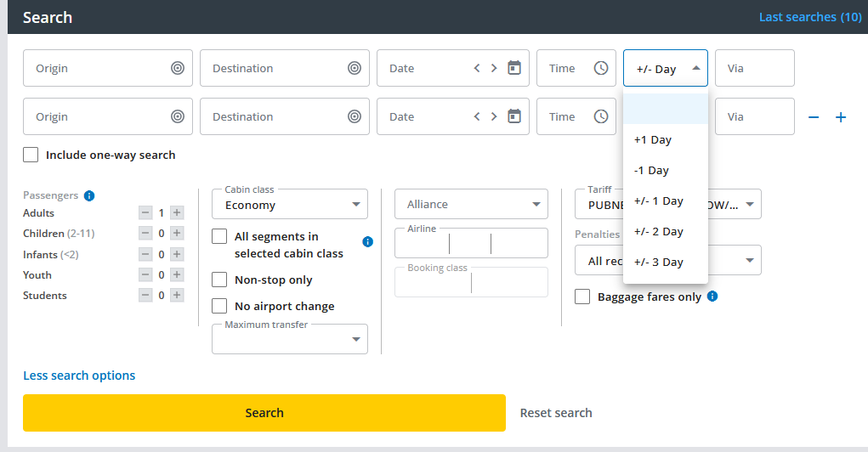868x452 pixels.
Task: Choose the +1 Day option
Action: pos(653,139)
